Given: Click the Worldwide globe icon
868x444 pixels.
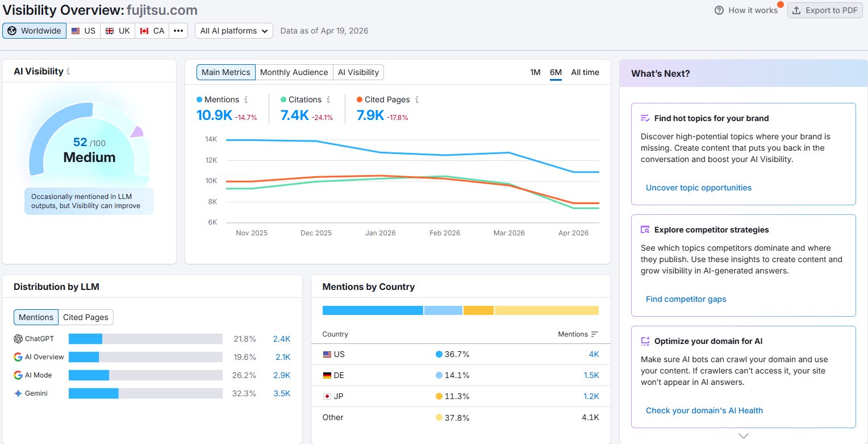Looking at the screenshot, I should (x=12, y=31).
